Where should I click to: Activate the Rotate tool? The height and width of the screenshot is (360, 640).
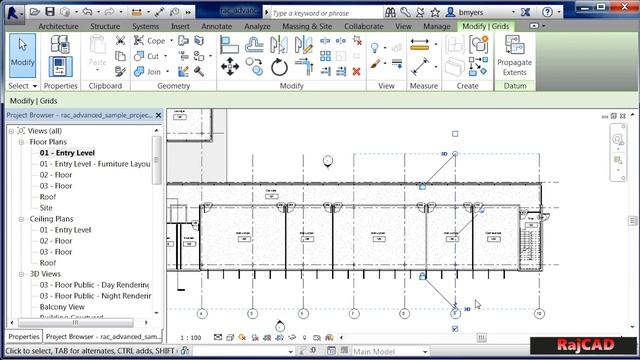pyautogui.click(x=279, y=67)
